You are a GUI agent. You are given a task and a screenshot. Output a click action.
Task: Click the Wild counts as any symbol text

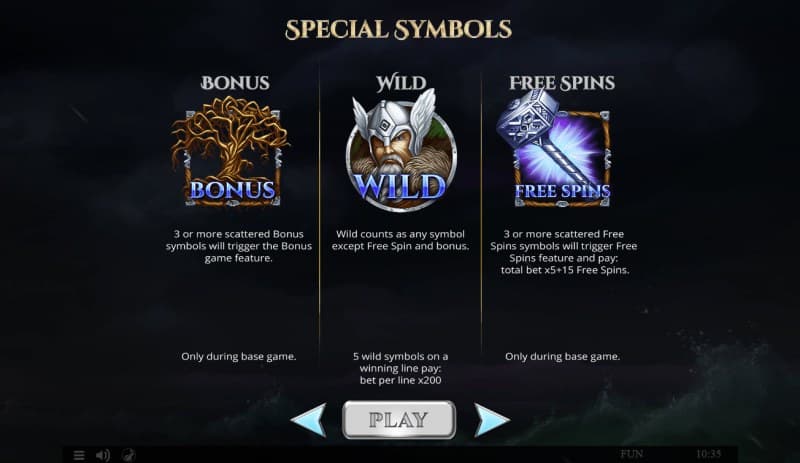click(x=401, y=240)
